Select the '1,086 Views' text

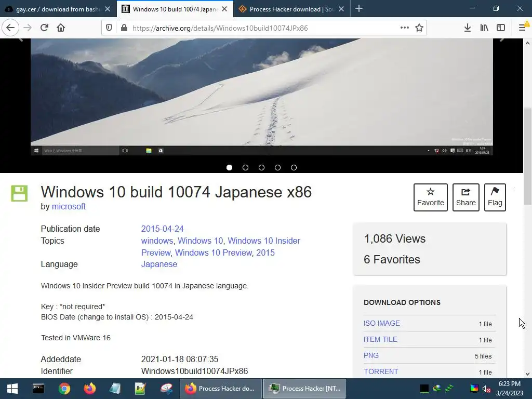(x=395, y=238)
